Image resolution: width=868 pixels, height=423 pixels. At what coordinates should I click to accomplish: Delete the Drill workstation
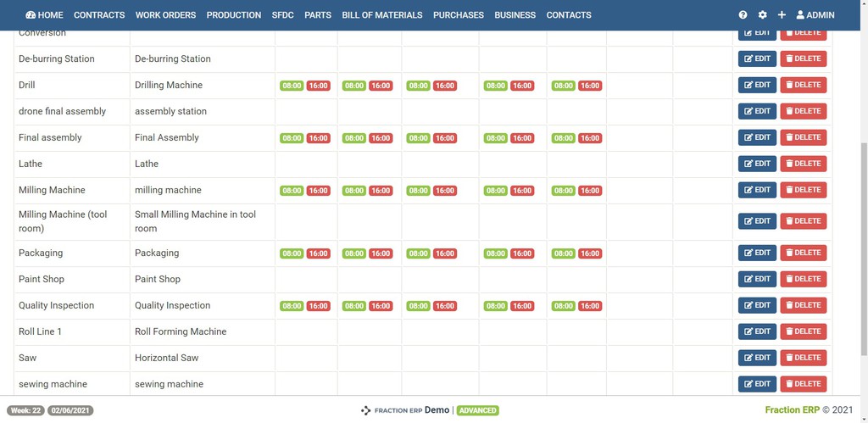click(804, 85)
